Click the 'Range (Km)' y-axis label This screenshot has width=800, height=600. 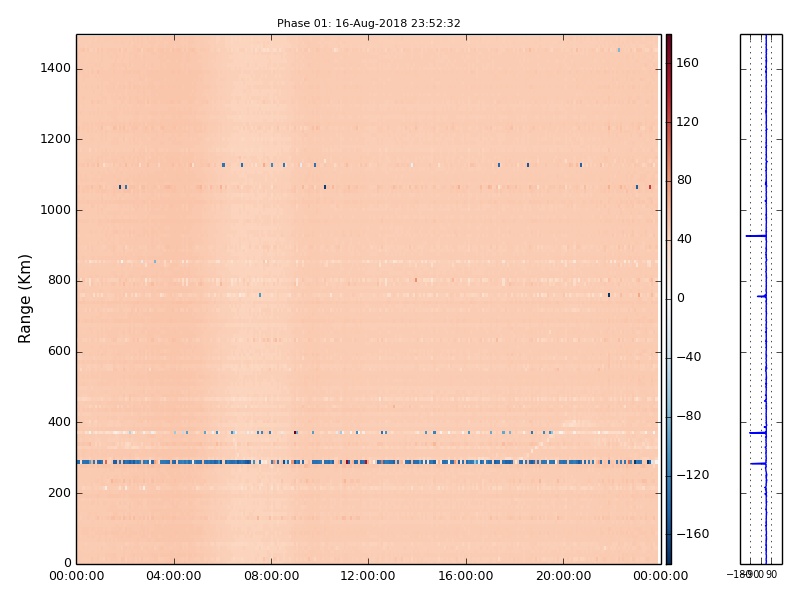24,299
